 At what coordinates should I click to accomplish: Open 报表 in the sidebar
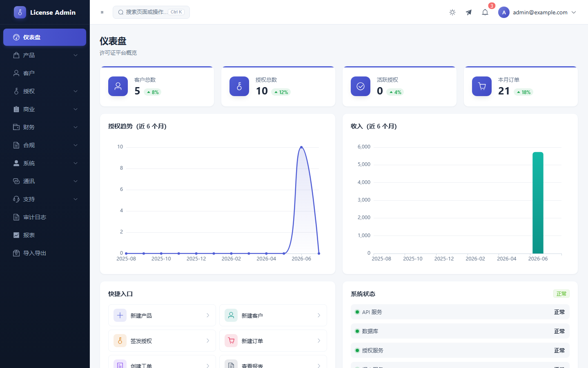tap(45, 235)
